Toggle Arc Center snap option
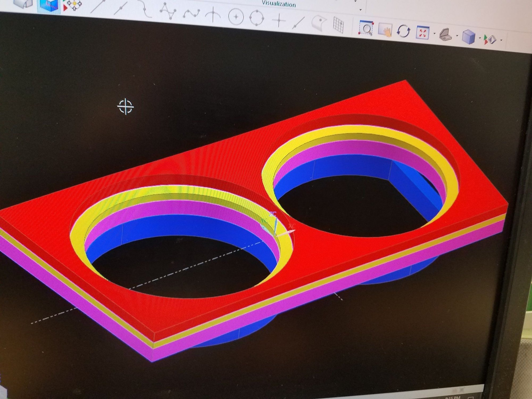The height and width of the screenshot is (399, 532). pos(236,17)
